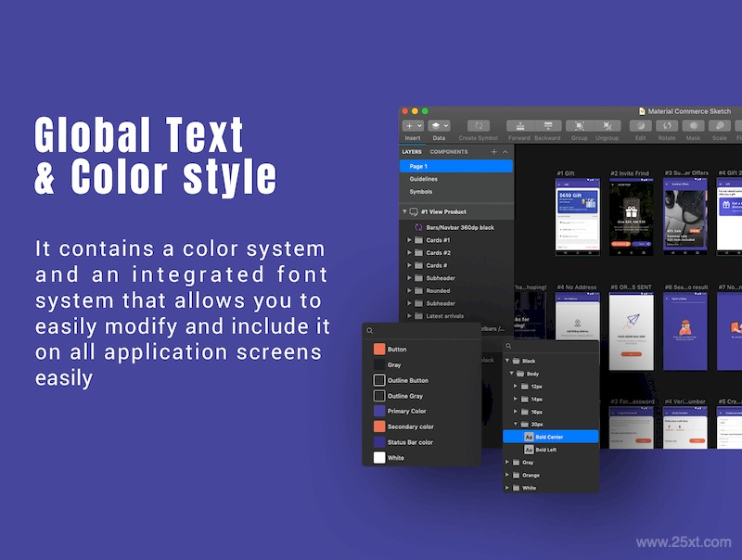The image size is (742, 560).
Task: Click the Ungroup toolbar icon
Action: (608, 126)
